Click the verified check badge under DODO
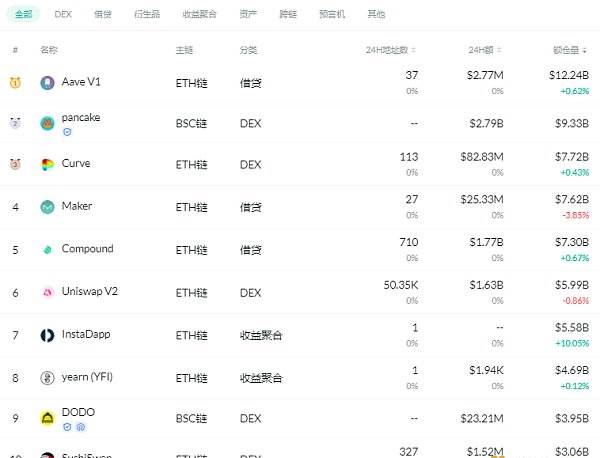Viewport: 600px width, 458px height. point(67,427)
